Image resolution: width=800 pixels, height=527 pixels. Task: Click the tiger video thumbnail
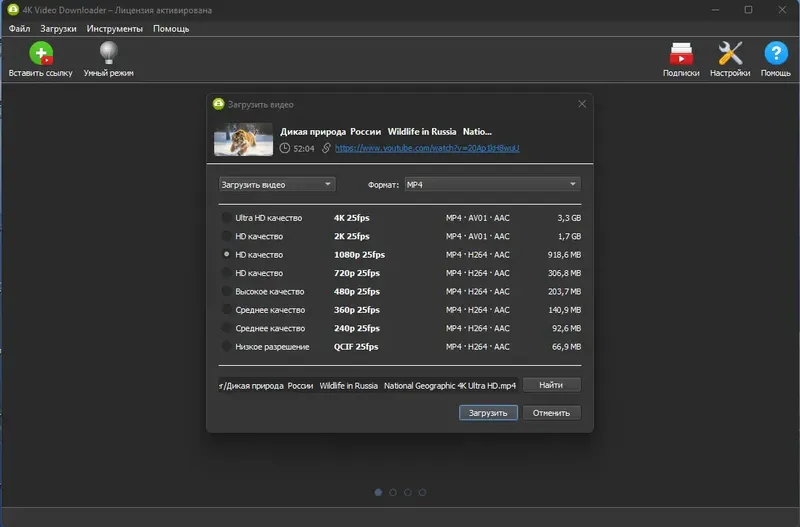[x=243, y=139]
